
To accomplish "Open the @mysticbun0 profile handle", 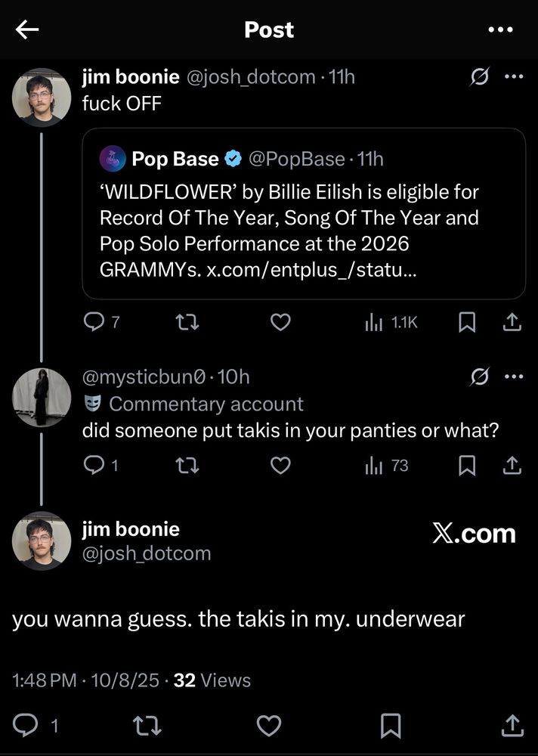I will point(144,376).
